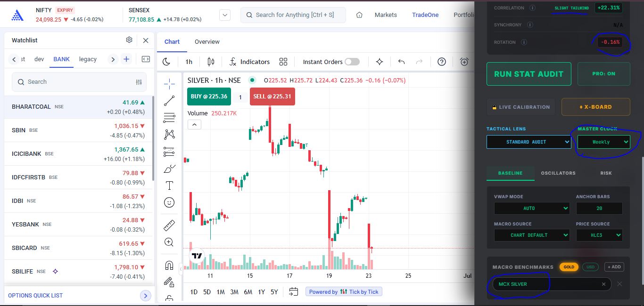
Task: Click the Rotation info icon
Action: click(524, 42)
